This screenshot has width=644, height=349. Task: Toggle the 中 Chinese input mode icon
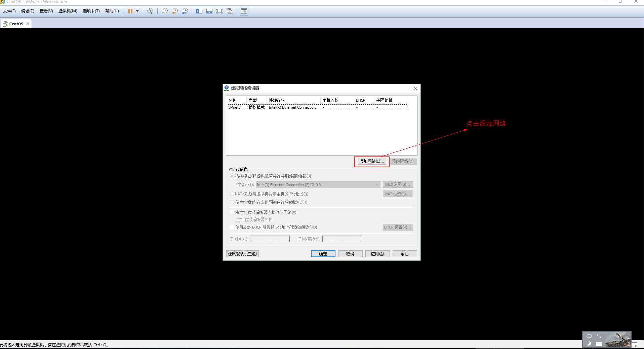click(589, 336)
